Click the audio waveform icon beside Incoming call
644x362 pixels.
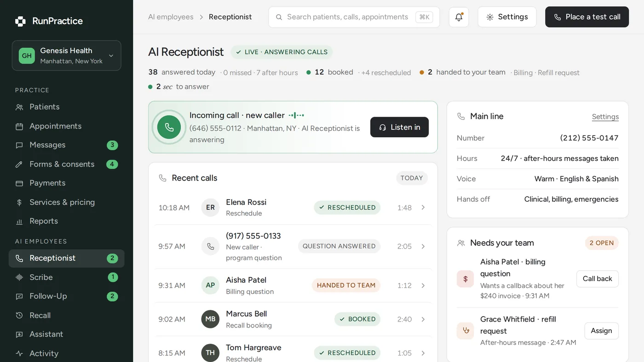point(296,115)
